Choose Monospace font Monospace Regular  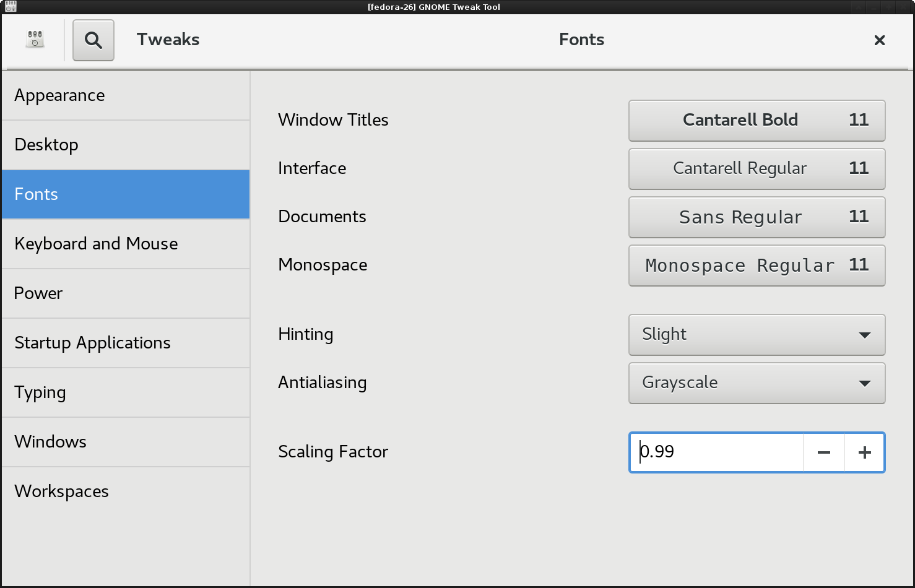757,266
